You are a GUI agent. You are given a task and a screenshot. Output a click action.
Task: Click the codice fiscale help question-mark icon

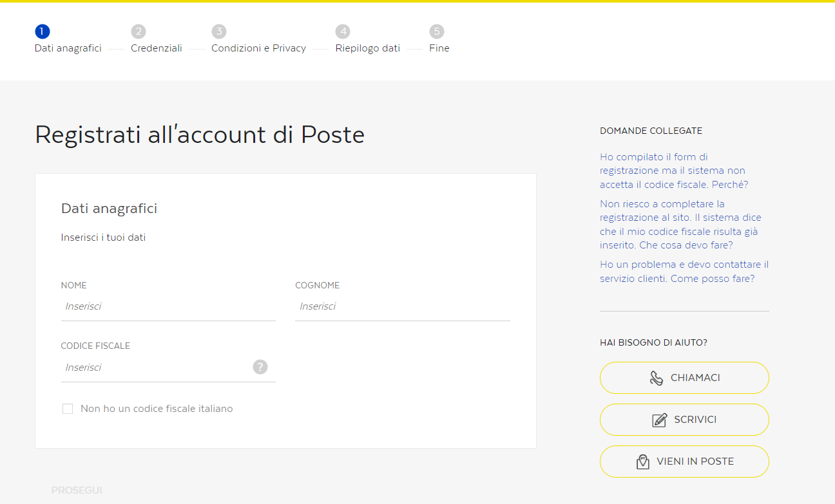pyautogui.click(x=260, y=367)
